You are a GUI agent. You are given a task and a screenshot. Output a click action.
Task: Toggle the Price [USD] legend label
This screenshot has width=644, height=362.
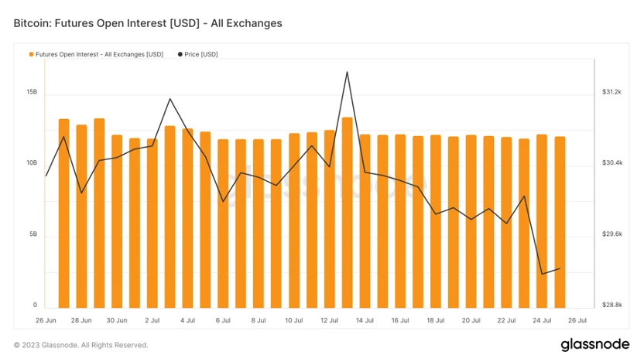click(x=201, y=55)
